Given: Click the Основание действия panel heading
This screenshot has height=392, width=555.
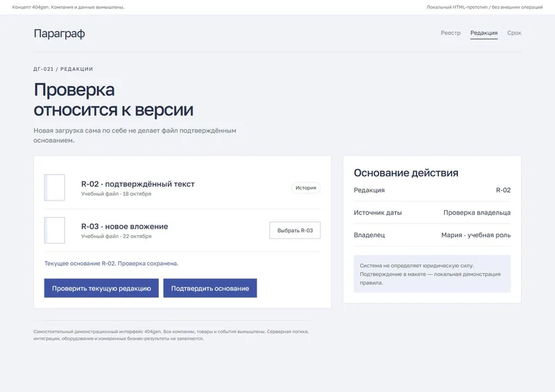Looking at the screenshot, I should pyautogui.click(x=406, y=173).
